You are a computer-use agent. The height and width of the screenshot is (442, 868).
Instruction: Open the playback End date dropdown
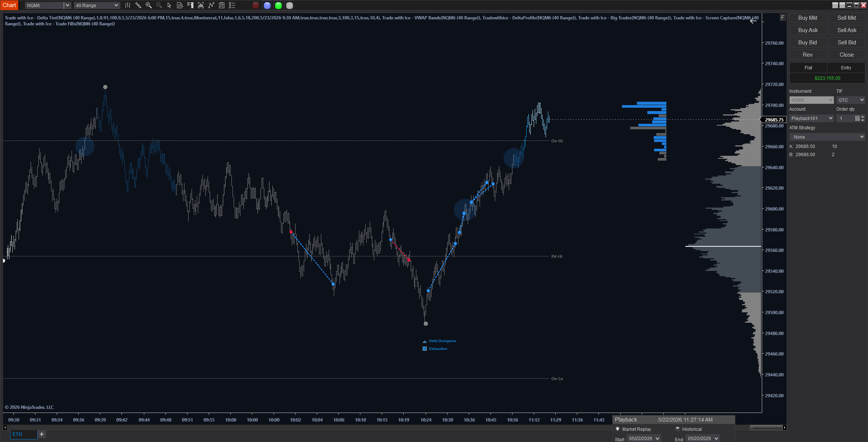[x=702, y=438]
